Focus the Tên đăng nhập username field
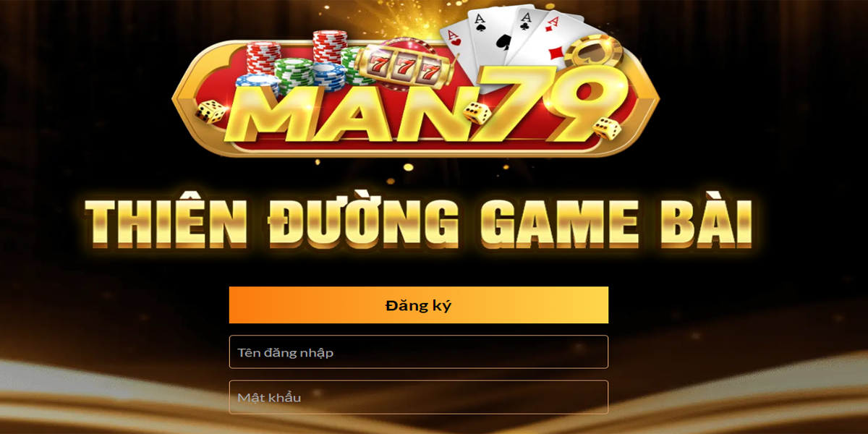The image size is (868, 434). tap(419, 352)
